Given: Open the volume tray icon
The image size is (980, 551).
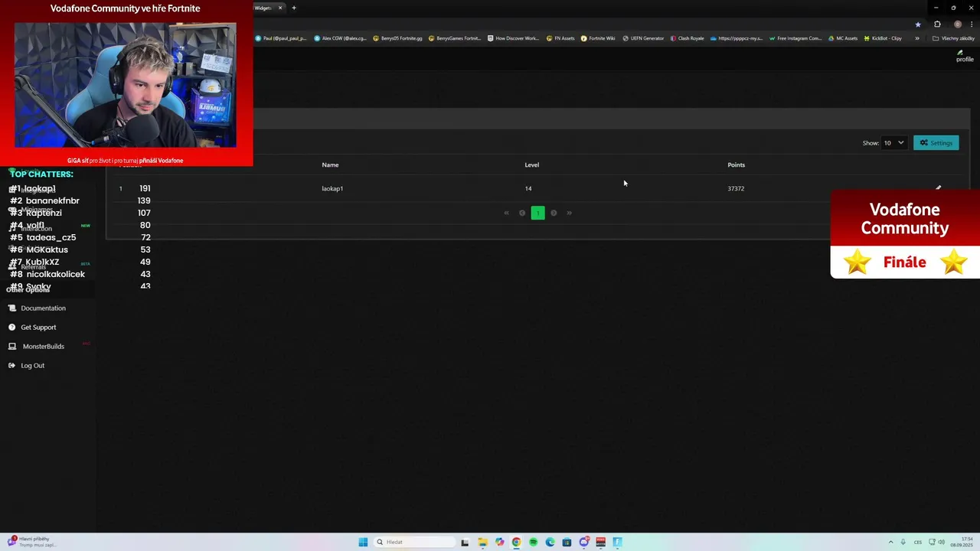Looking at the screenshot, I should (x=941, y=542).
